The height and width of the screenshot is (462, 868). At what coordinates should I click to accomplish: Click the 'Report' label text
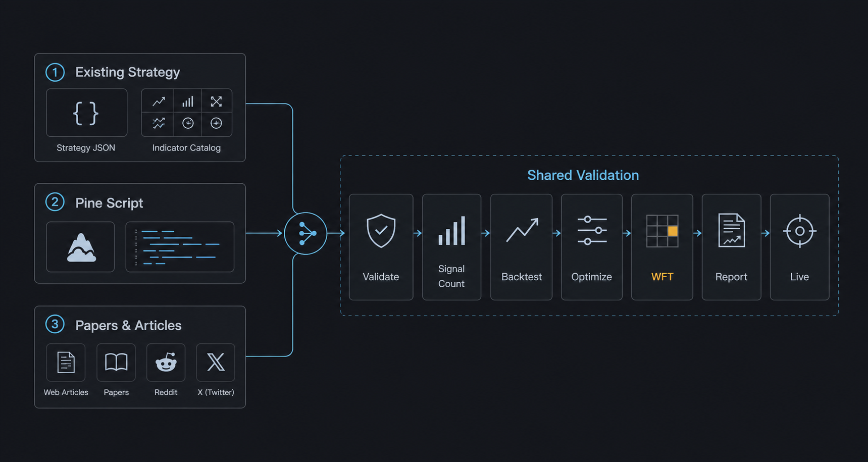731,277
